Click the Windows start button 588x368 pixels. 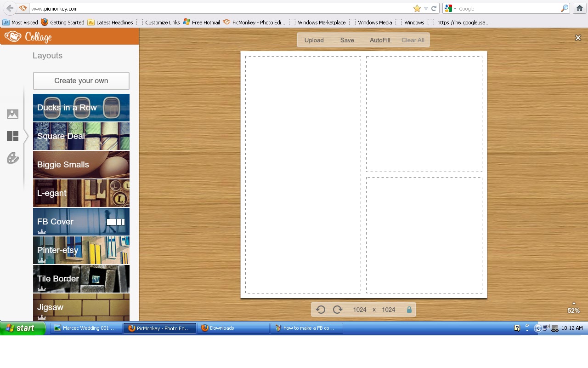click(23, 328)
